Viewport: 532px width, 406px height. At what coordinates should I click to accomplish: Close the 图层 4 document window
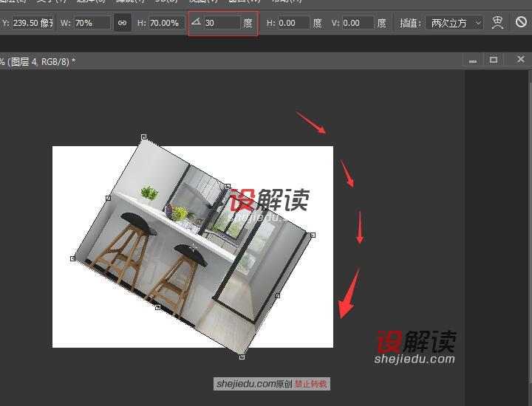point(521,60)
